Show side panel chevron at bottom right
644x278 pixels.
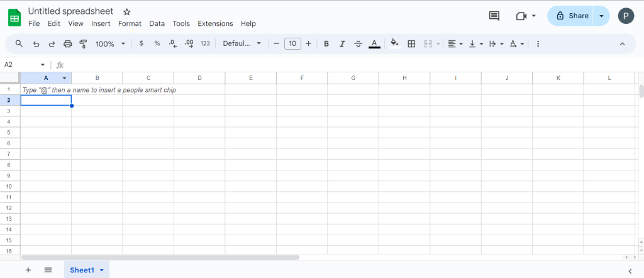(630, 270)
